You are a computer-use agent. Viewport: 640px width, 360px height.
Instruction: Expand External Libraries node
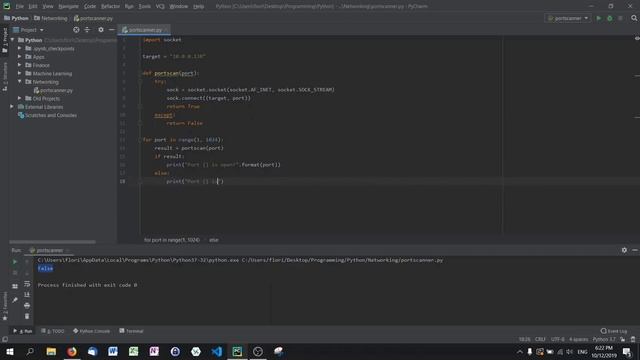click(x=12, y=107)
